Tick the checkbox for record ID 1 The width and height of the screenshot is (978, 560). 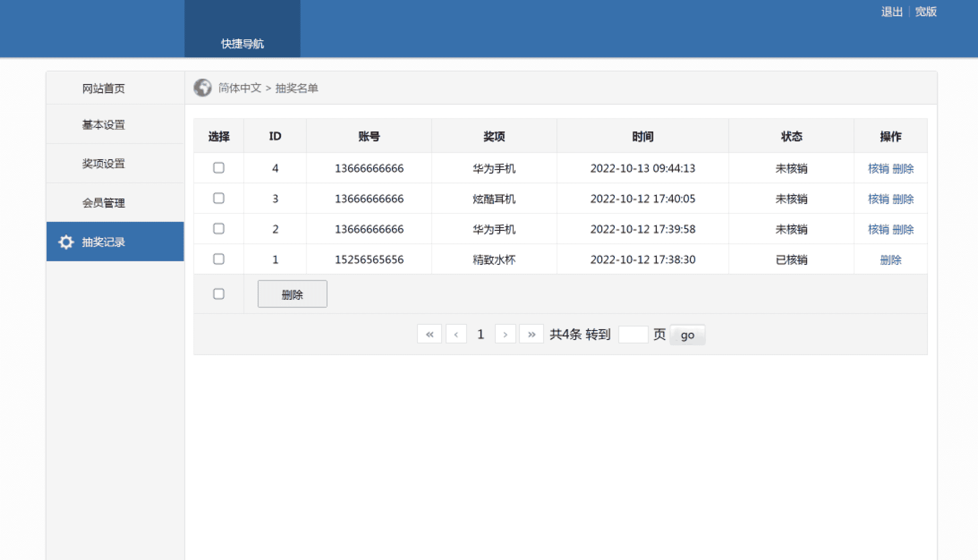click(219, 259)
